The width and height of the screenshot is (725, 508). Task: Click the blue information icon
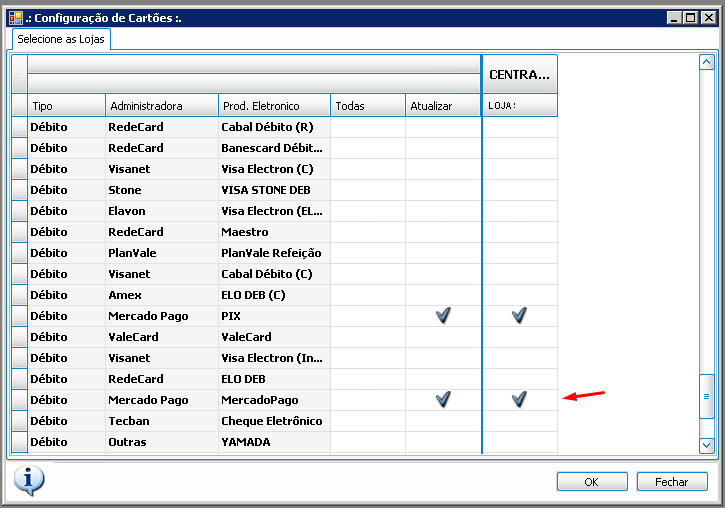pyautogui.click(x=29, y=480)
